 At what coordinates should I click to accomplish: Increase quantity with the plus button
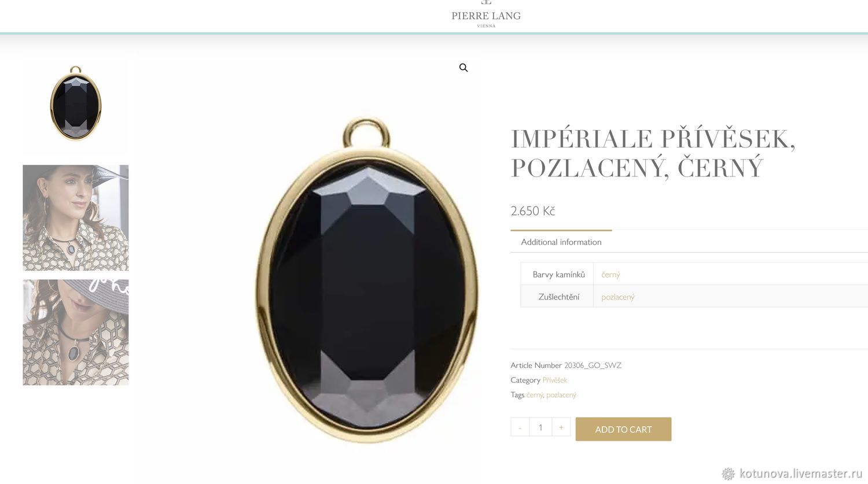[x=561, y=427]
